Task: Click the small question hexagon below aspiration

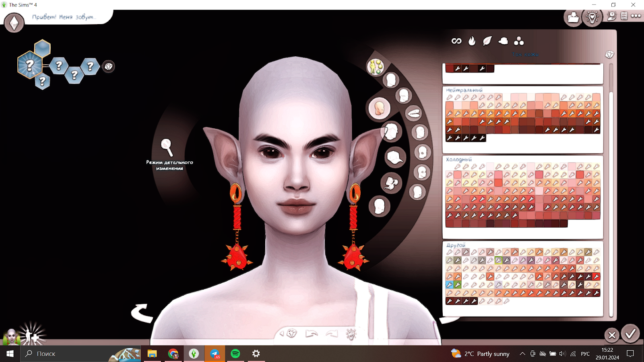Action: click(x=42, y=82)
